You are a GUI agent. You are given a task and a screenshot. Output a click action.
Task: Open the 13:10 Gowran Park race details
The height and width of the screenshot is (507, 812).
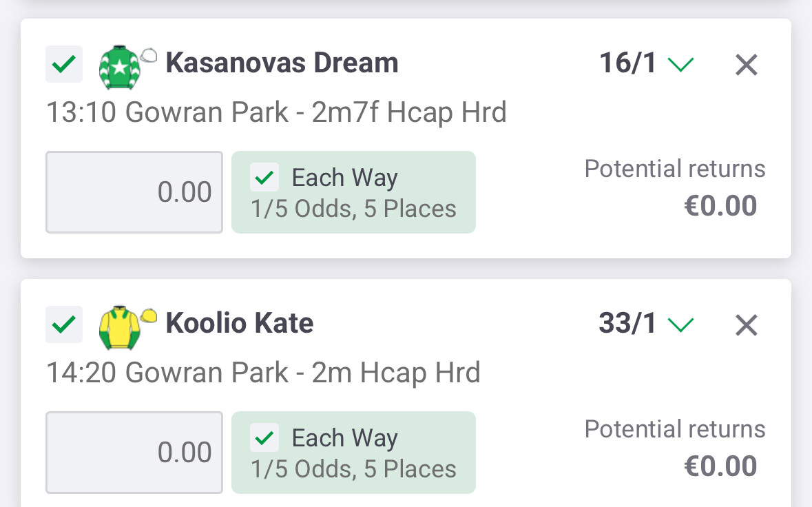pos(276,112)
